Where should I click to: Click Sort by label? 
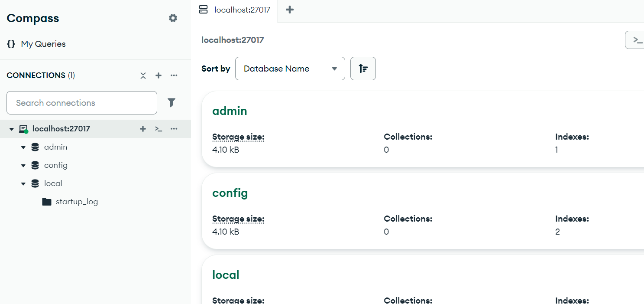point(216,69)
